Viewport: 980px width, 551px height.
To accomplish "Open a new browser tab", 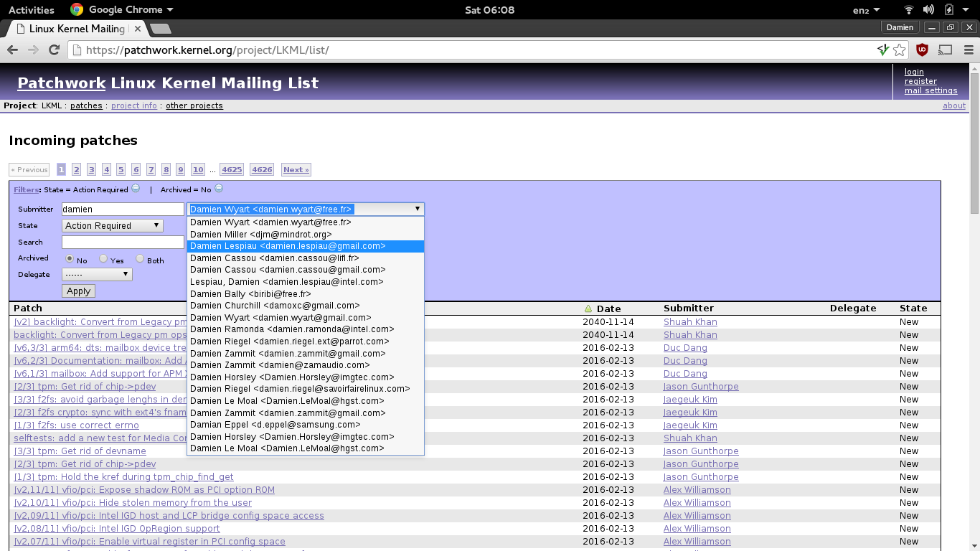I will tap(160, 29).
